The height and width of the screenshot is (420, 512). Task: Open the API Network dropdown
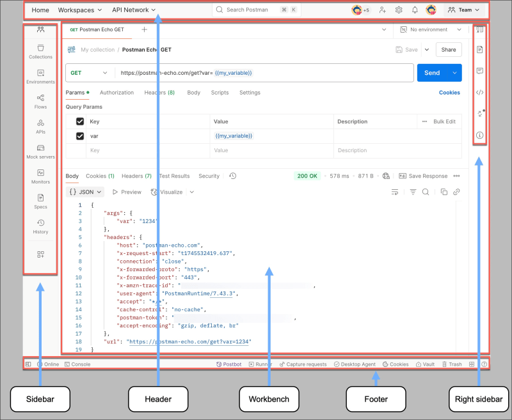(134, 10)
